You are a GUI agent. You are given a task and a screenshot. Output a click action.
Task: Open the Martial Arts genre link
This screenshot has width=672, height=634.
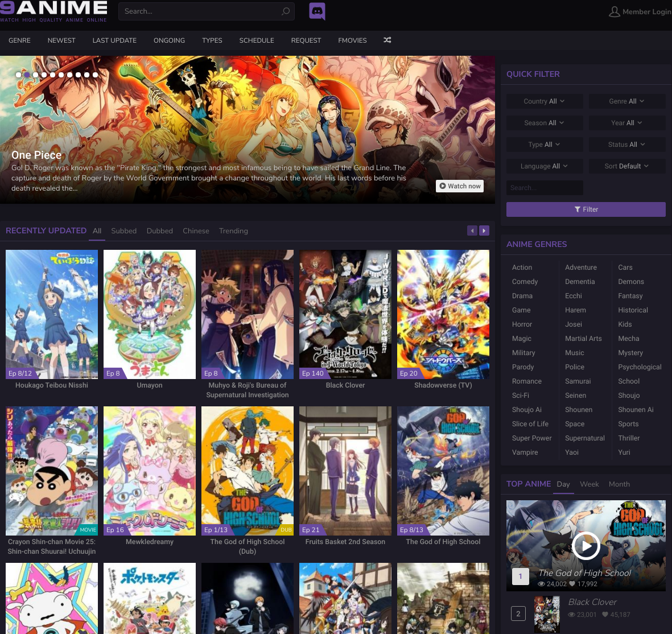(583, 338)
